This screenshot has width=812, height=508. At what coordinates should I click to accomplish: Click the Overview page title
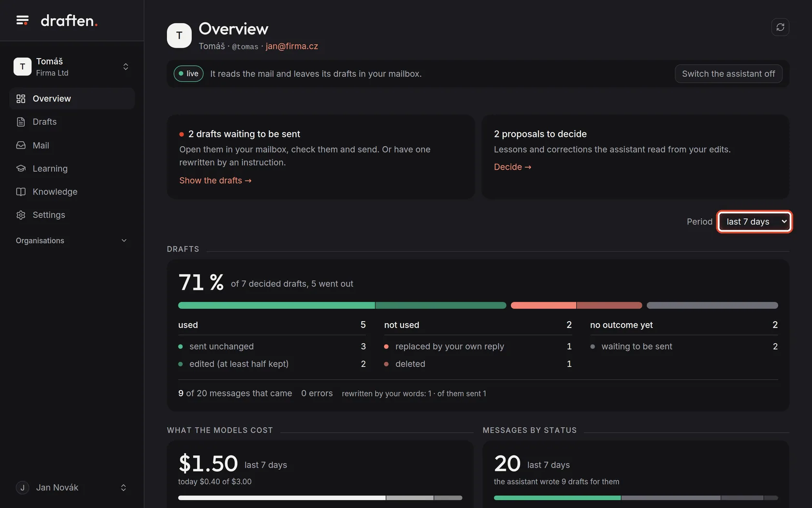pos(233,29)
